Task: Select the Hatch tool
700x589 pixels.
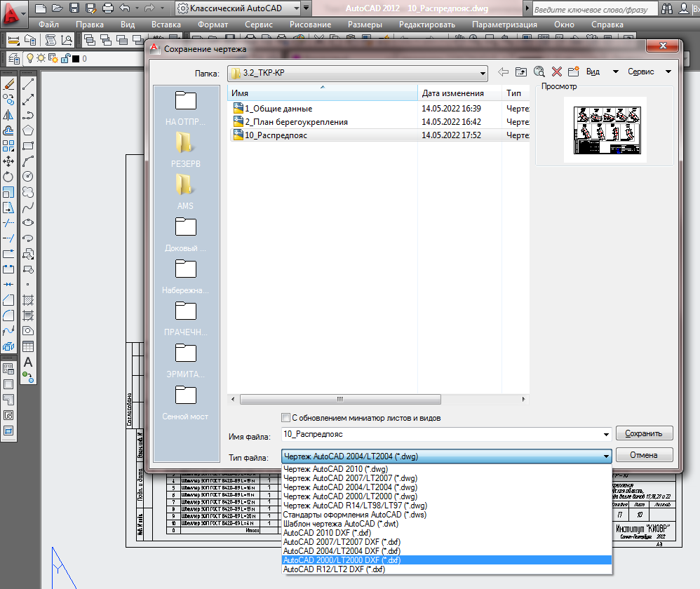Action: pyautogui.click(x=28, y=300)
